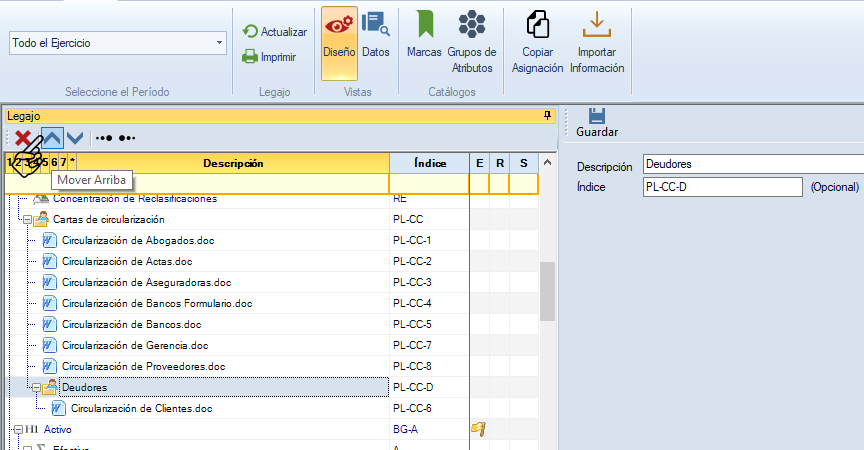Click Importar Información
Image resolution: width=864 pixels, height=450 pixels.
597,44
